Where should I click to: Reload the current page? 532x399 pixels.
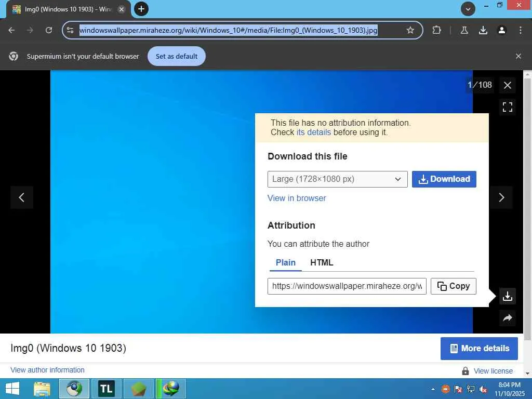point(49,30)
